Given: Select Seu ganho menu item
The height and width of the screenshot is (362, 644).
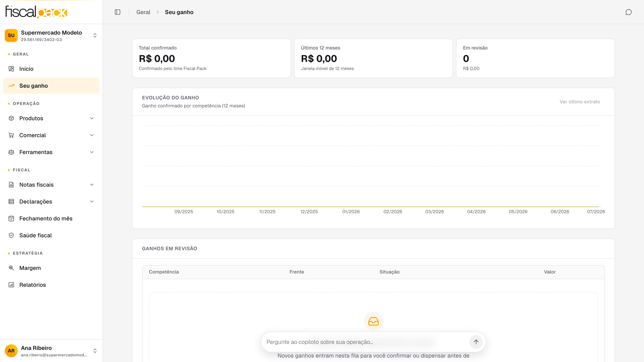Looking at the screenshot, I should click(x=51, y=86).
